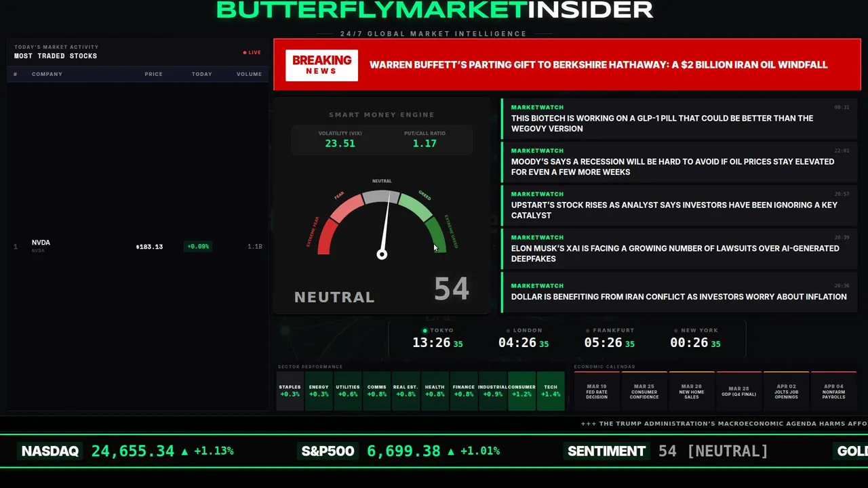868x488 pixels.
Task: Select the Frankfurt clock
Action: click(609, 338)
